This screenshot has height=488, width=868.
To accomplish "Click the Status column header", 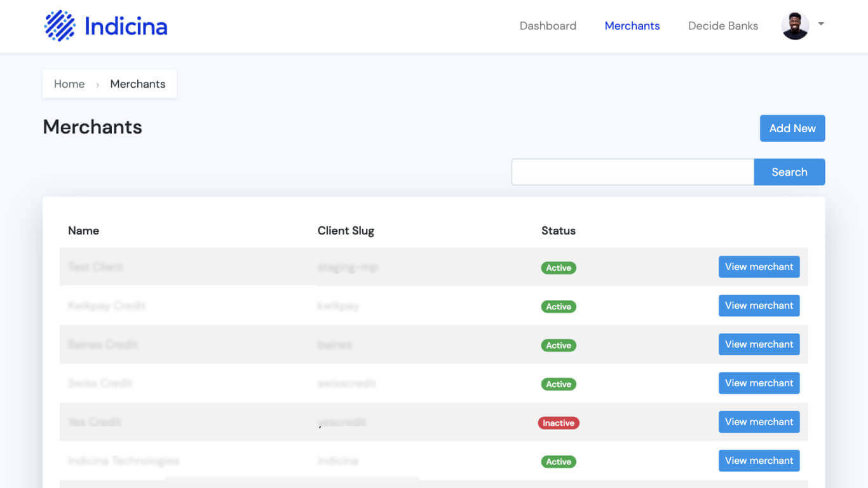I will point(558,231).
